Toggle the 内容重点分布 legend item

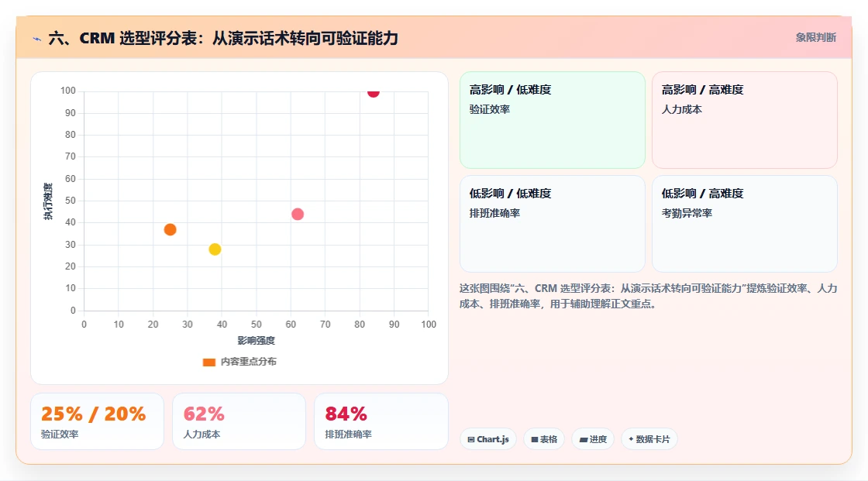coord(239,362)
